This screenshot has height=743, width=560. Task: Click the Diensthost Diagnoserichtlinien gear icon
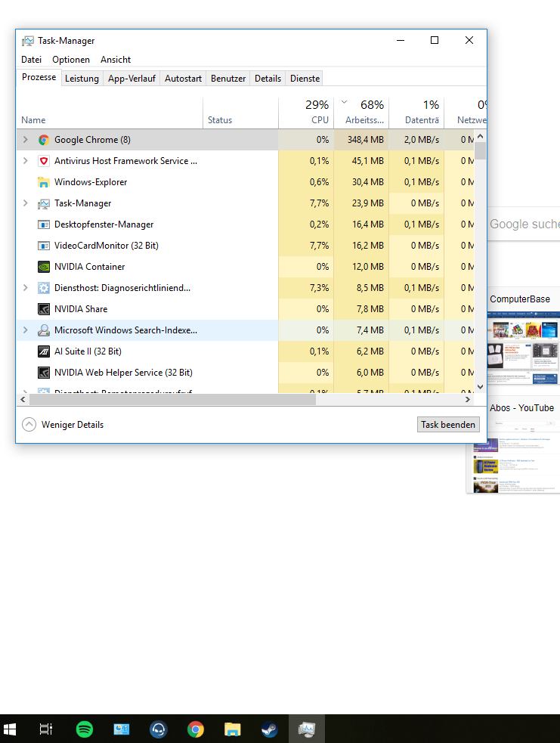click(44, 288)
